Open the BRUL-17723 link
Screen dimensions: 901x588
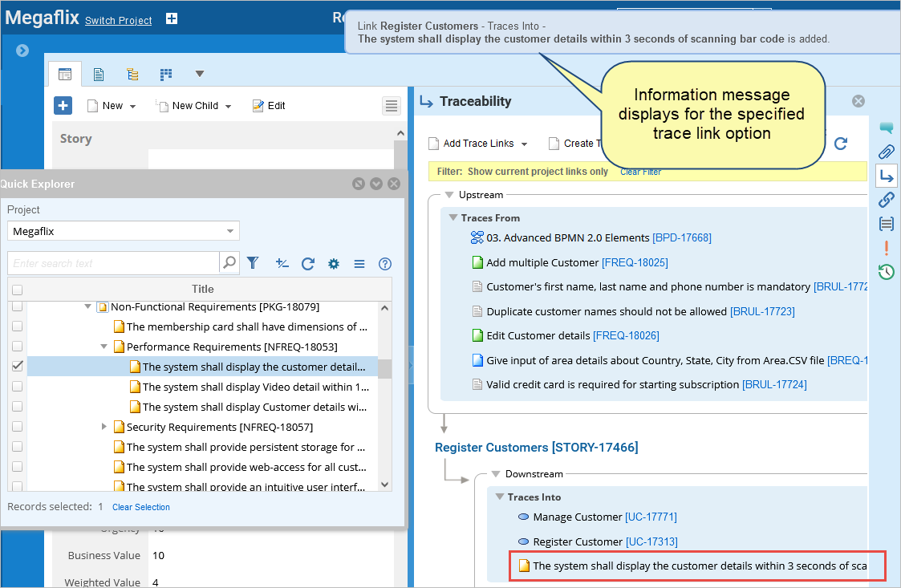(x=762, y=311)
